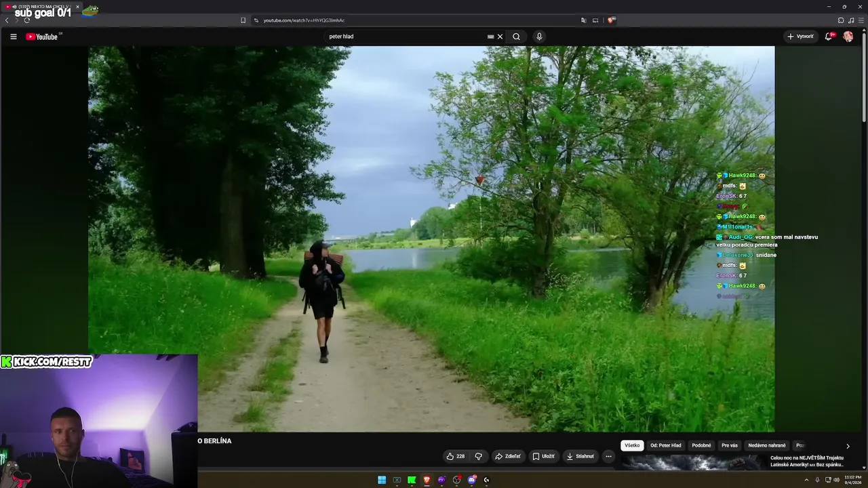This screenshot has width=868, height=488.
Task: Open the taskbar volume control
Action: (836, 480)
